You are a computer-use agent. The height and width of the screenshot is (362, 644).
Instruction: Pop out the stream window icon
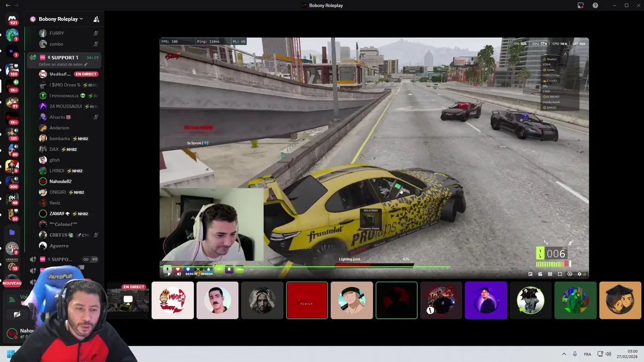click(x=530, y=274)
